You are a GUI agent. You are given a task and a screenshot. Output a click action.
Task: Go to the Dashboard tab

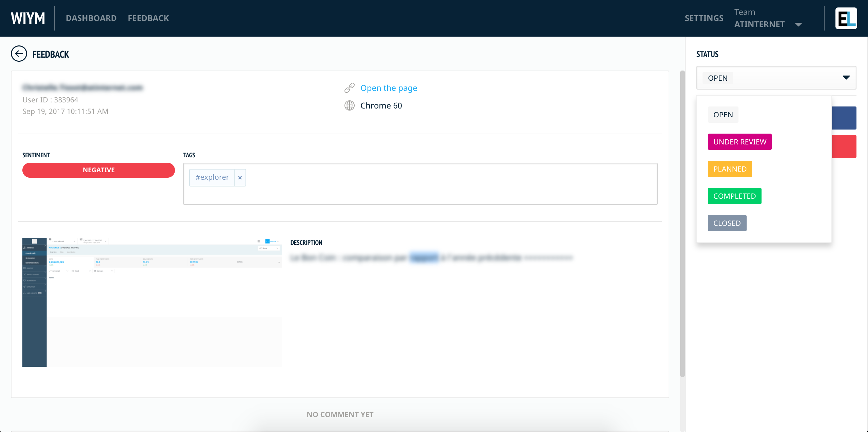click(x=91, y=18)
